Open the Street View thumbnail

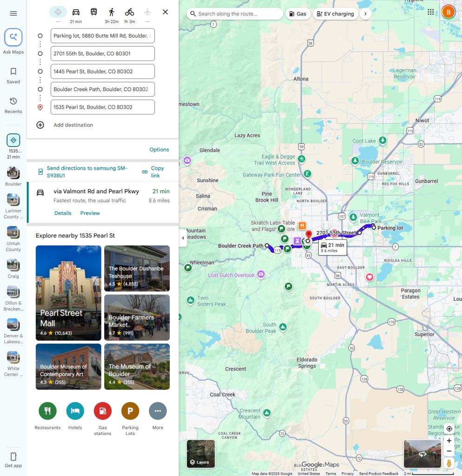click(x=422, y=454)
